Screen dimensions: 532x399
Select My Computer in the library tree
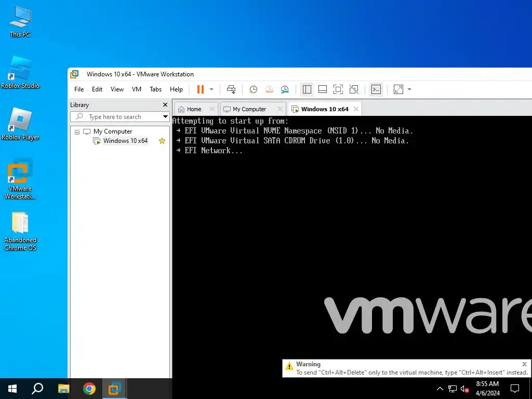(x=113, y=131)
